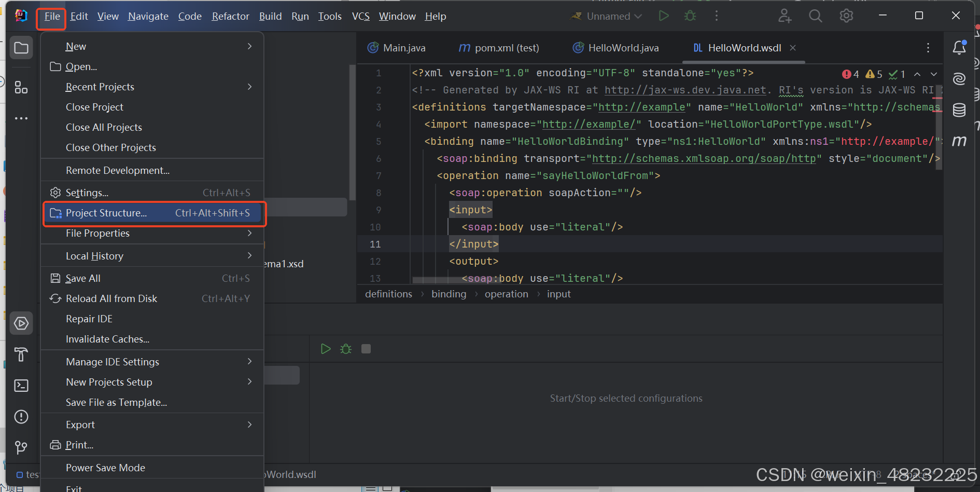
Task: Choose Close Project menu entry
Action: pos(152,107)
